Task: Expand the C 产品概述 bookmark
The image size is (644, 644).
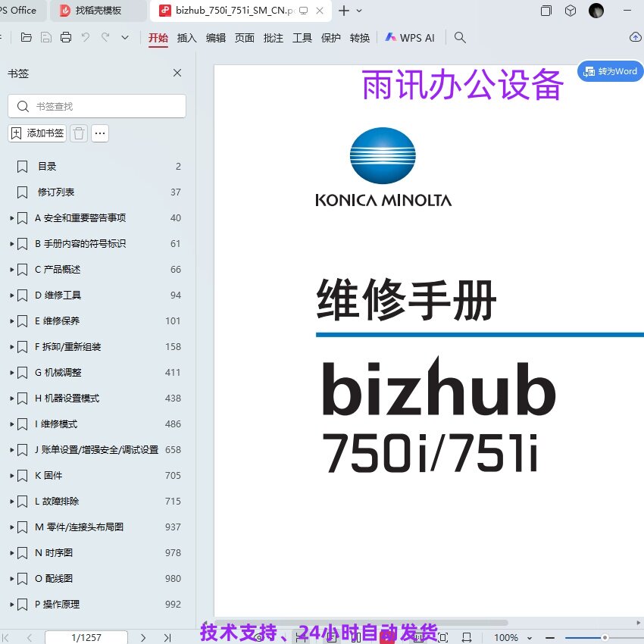Action: [12, 270]
